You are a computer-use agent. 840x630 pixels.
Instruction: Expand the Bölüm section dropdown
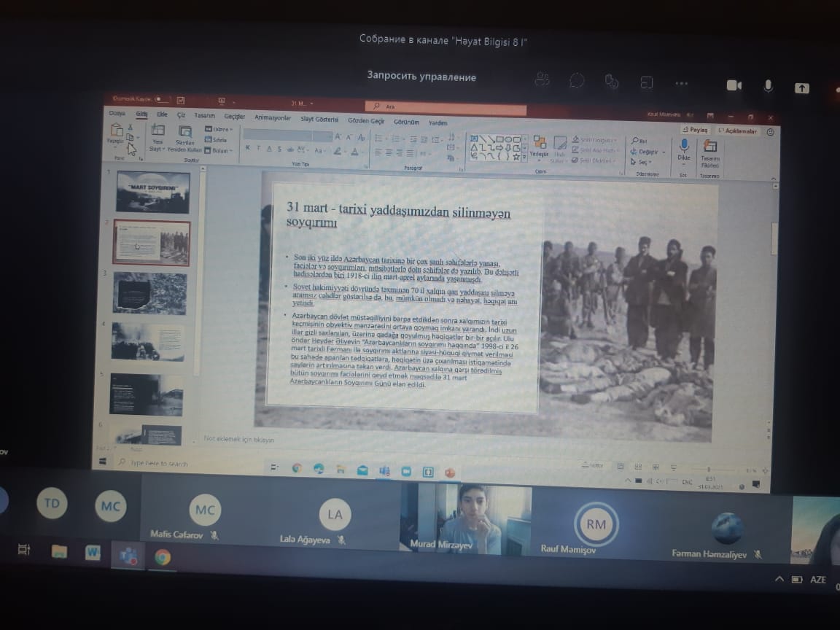(219, 150)
